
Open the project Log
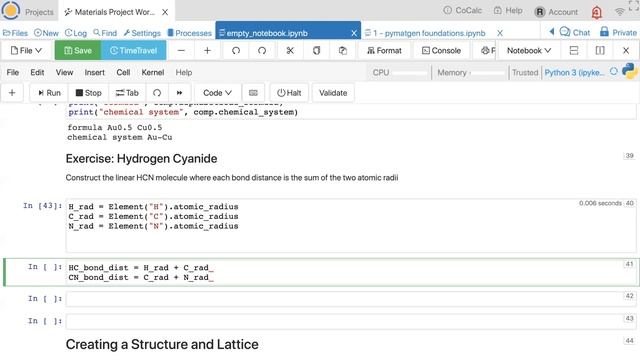point(76,33)
